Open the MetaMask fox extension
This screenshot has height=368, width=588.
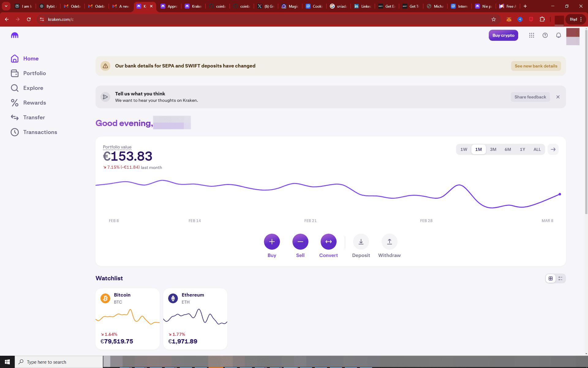(509, 19)
